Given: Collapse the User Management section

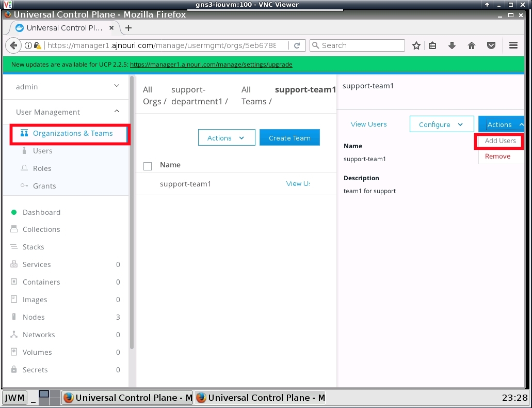Looking at the screenshot, I should coord(117,111).
